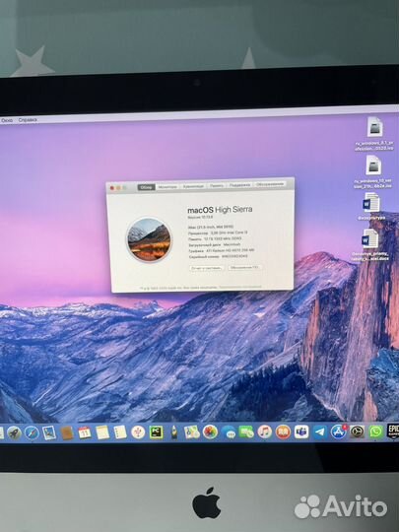The width and height of the screenshot is (399, 532).
Task: Click the ATI Radeon HD graphics line
Action: click(221, 251)
